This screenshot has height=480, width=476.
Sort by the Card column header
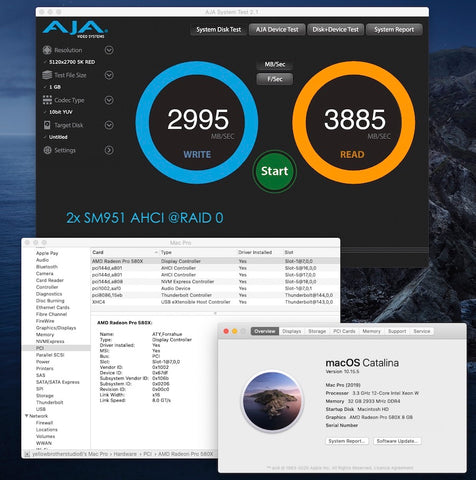click(125, 252)
